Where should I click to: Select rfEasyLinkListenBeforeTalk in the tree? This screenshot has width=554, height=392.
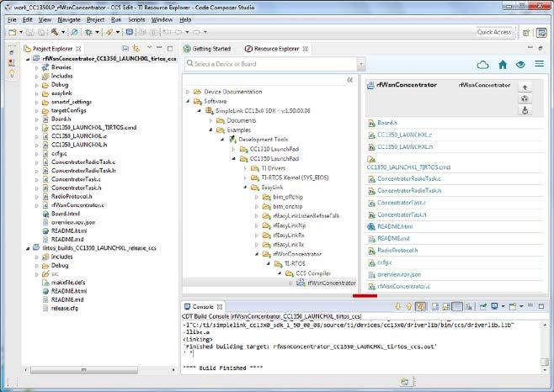click(x=306, y=216)
